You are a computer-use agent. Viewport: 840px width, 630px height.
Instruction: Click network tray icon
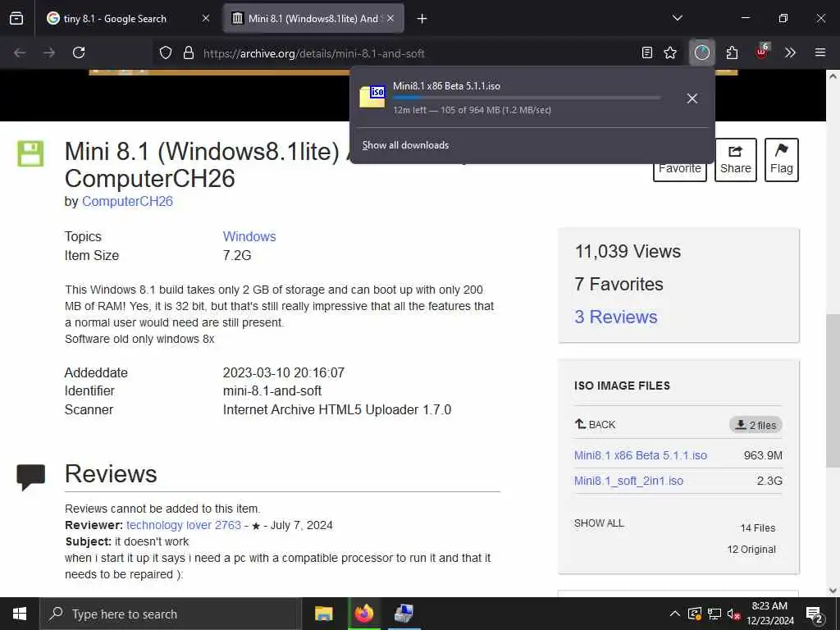point(714,614)
